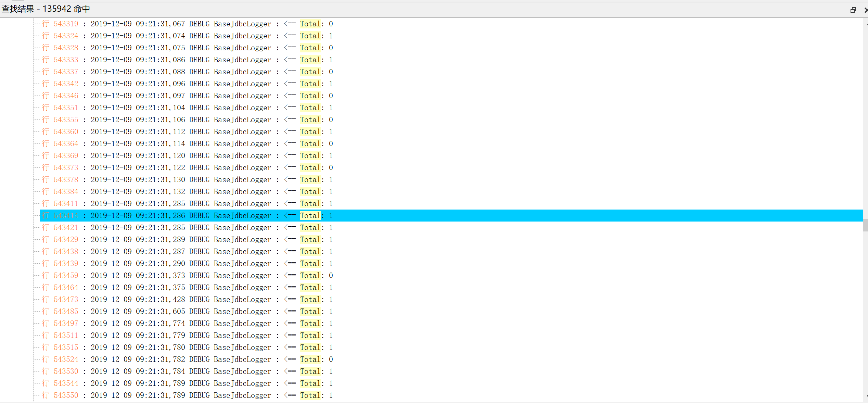
Task: Select search result line 543485
Action: coord(66,311)
